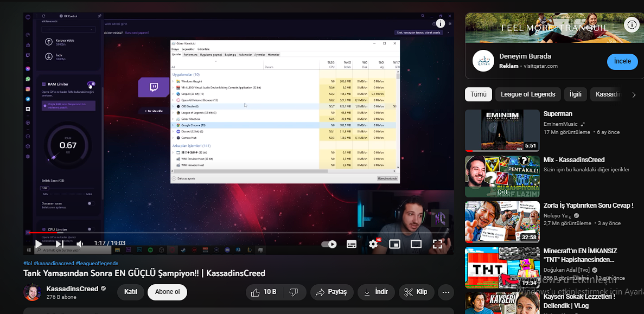The image size is (644, 314).
Task: Open the Deneyim Burada ad title
Action: click(x=525, y=56)
